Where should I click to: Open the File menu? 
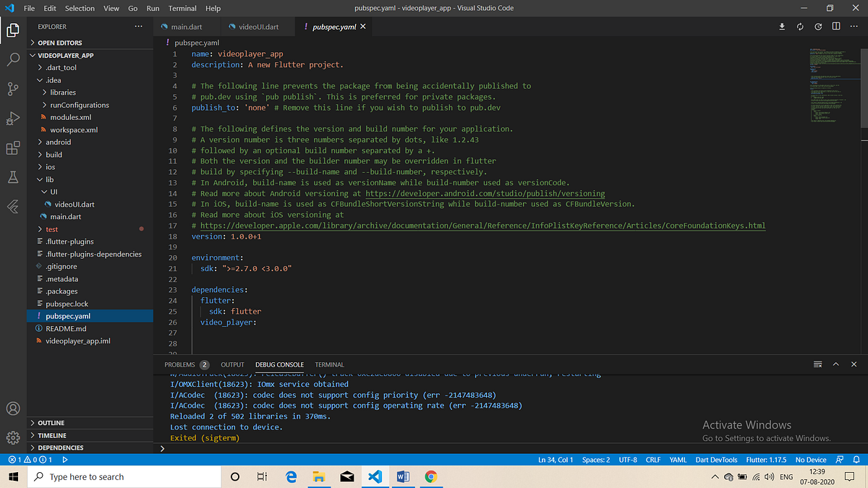click(x=29, y=8)
